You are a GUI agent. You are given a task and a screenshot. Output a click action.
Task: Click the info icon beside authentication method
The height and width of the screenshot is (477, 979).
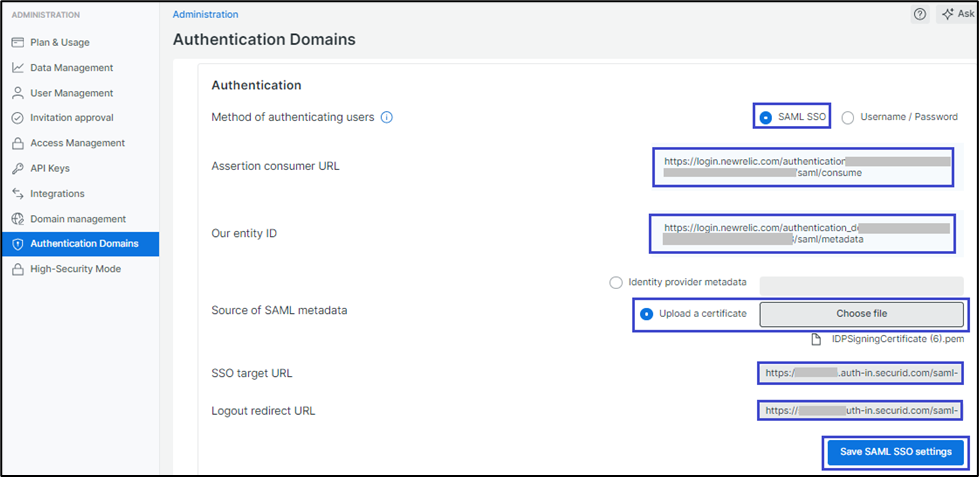point(387,117)
